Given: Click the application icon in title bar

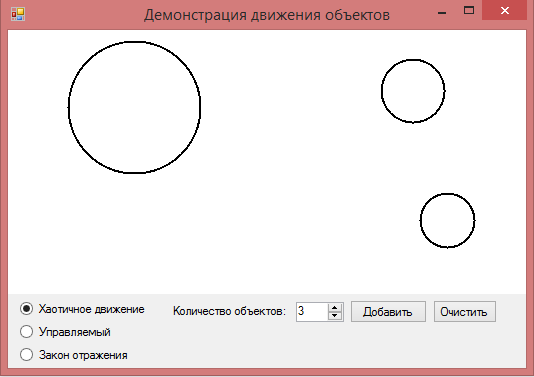Looking at the screenshot, I should pos(18,14).
